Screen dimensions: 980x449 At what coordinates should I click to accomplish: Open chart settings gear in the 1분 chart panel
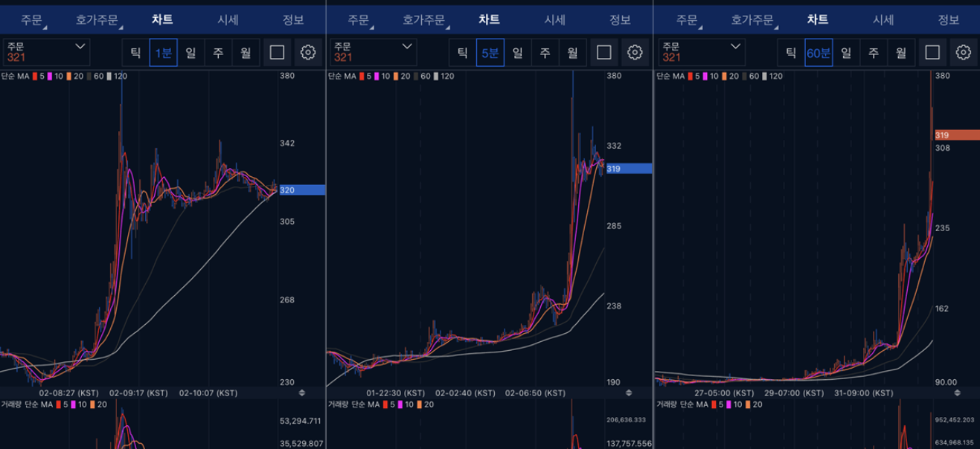[308, 53]
